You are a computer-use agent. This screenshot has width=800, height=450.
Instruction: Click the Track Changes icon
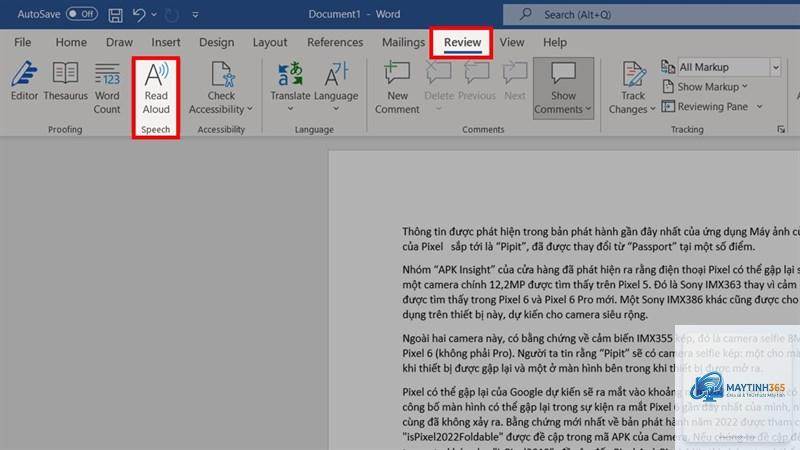[x=633, y=74]
